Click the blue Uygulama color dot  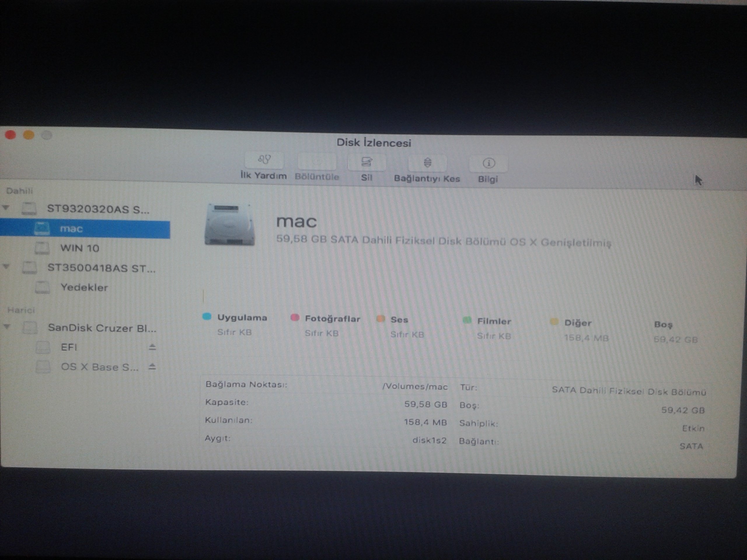click(x=207, y=316)
